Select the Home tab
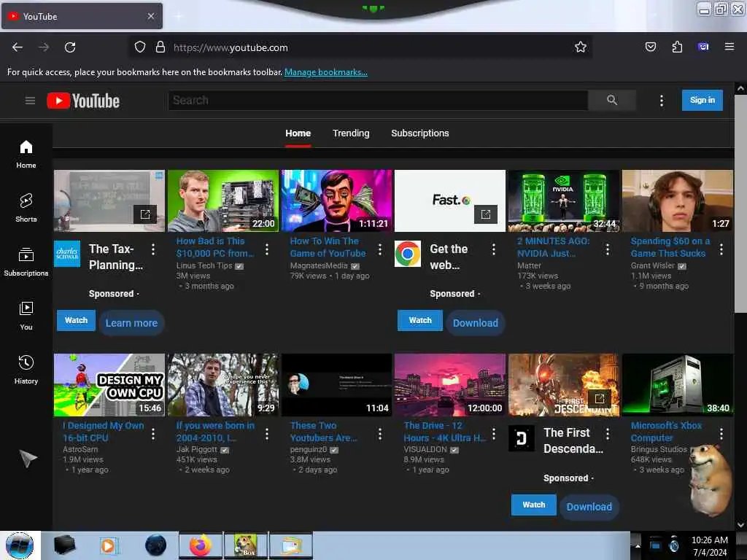 pos(298,133)
